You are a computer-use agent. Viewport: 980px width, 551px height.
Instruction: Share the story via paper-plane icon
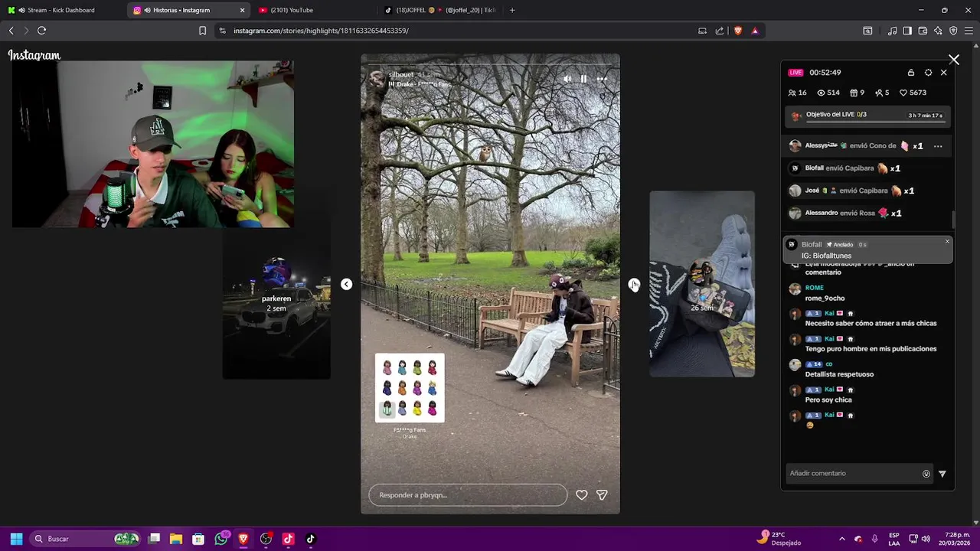pos(602,495)
